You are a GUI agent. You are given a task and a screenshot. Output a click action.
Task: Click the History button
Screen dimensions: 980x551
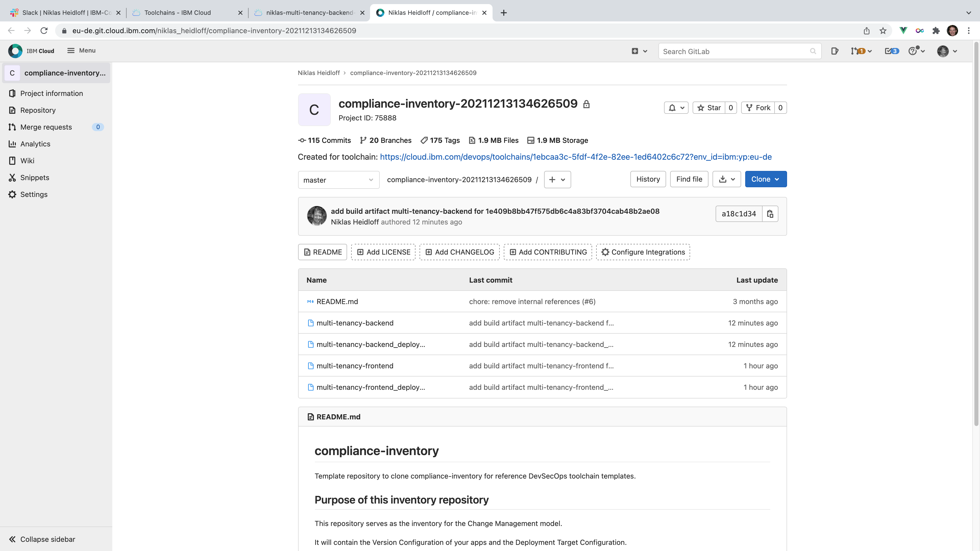click(648, 179)
